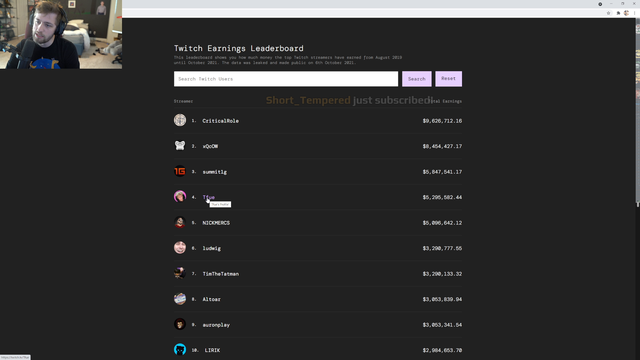Click earnings value $3,290,777.55
Viewport: 640px width, 360px height.
(x=442, y=248)
